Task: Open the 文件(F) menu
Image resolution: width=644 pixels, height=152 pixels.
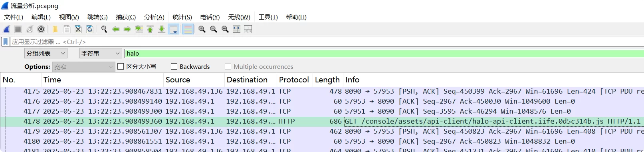Action: coord(14,17)
